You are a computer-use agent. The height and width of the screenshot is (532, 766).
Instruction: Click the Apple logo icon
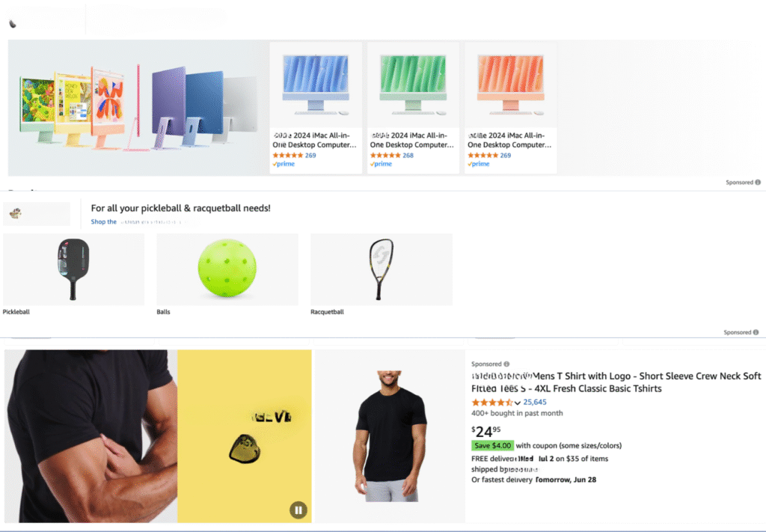[13, 23]
